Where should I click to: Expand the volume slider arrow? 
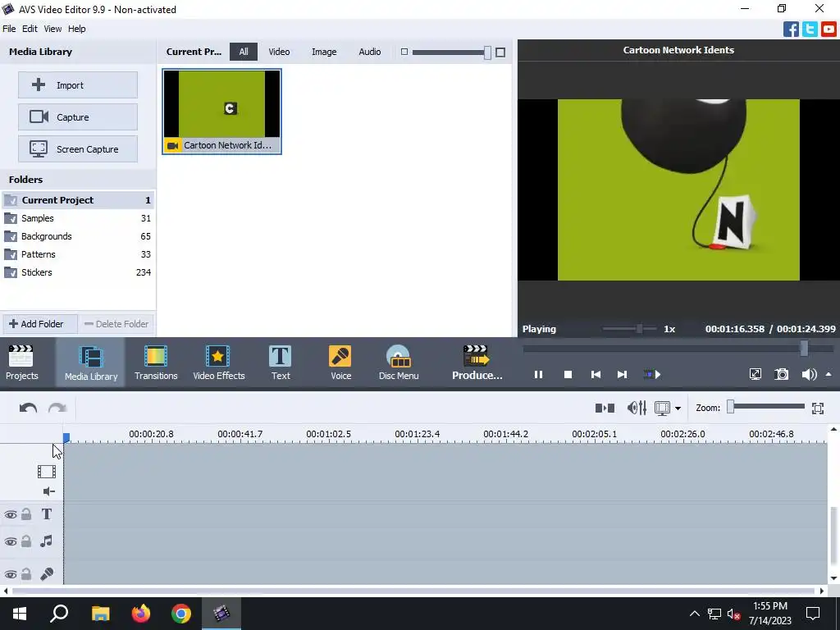tap(829, 374)
